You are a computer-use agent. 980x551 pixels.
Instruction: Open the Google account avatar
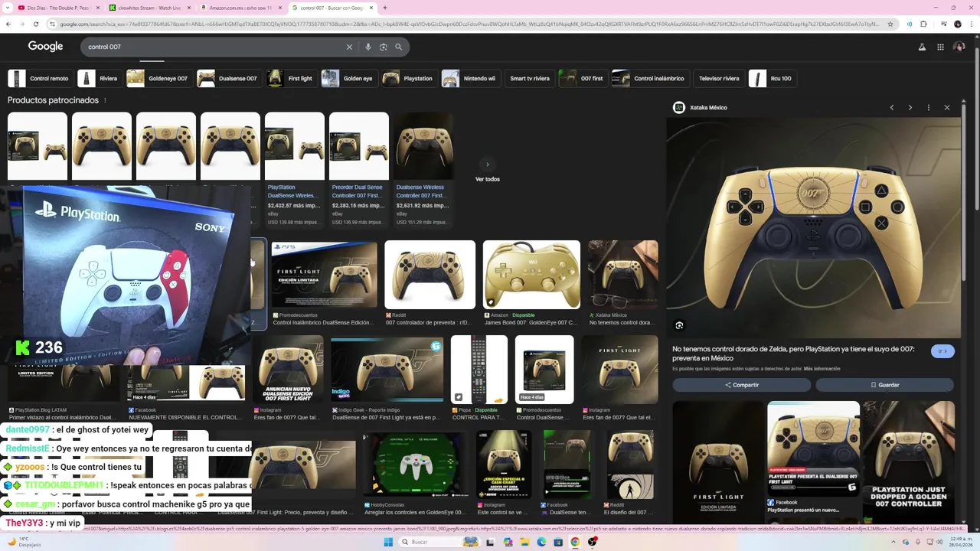click(x=959, y=47)
